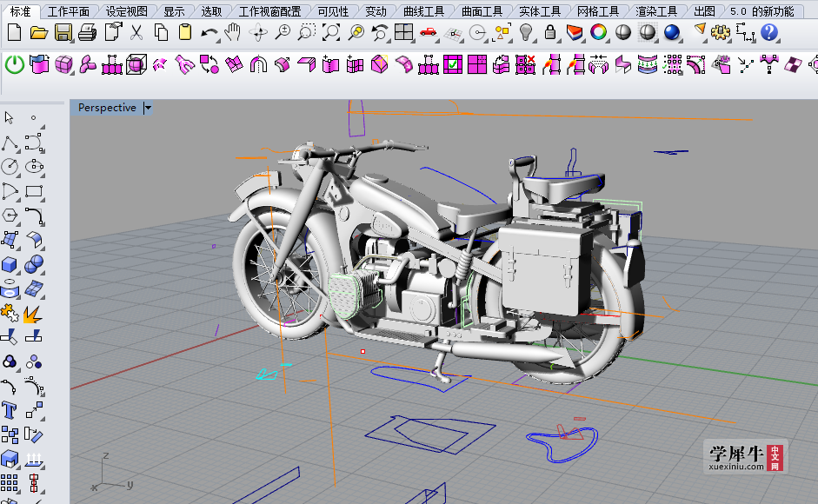Switch to the 设定视图 tab
Screen dimensions: 818x504
[127, 11]
